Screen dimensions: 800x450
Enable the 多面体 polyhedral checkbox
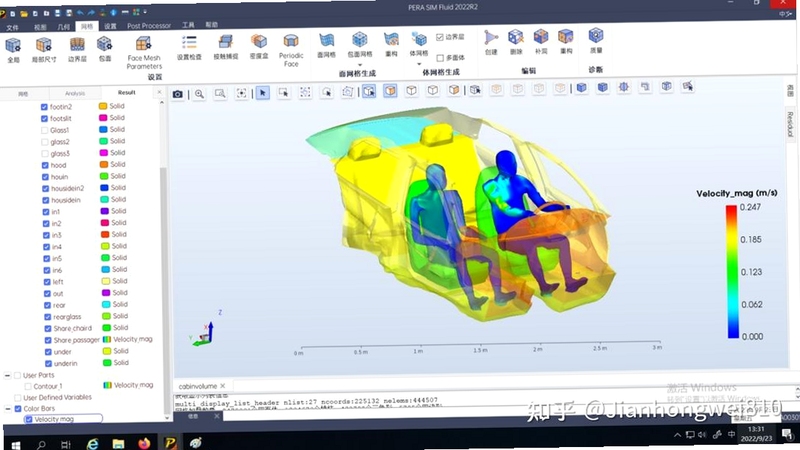pos(440,58)
